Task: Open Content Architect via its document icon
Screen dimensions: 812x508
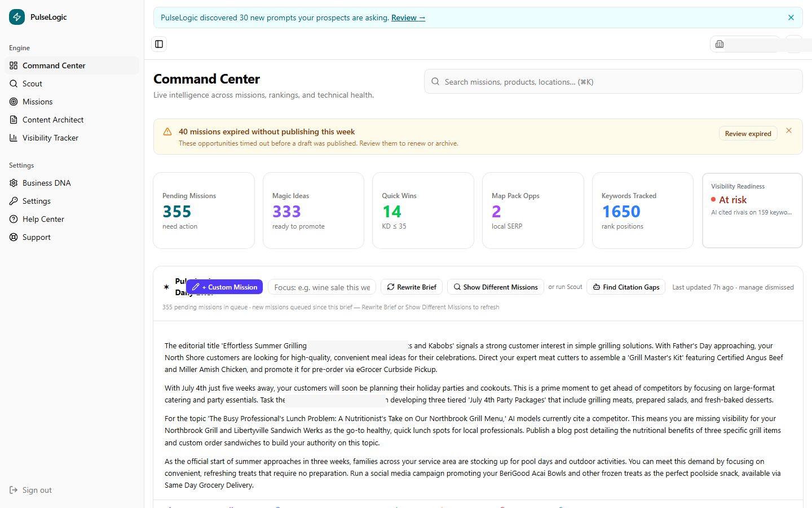Action: 14,120
